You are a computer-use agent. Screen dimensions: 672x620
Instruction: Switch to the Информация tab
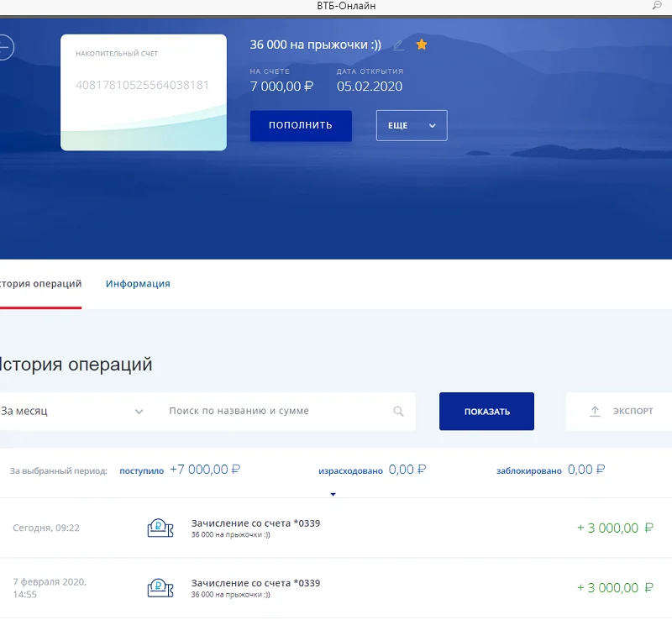138,283
